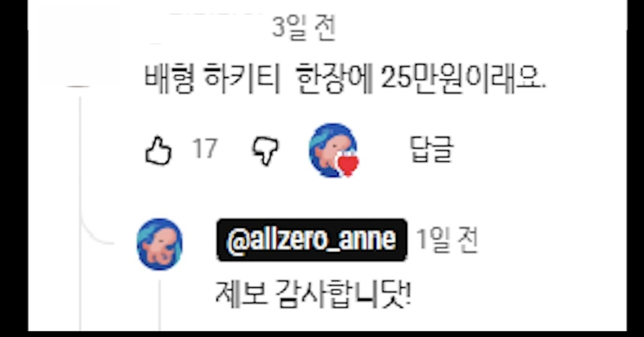Click the word 제보 in the reply
Image resolution: width=644 pixels, height=337 pixels.
pyautogui.click(x=241, y=293)
